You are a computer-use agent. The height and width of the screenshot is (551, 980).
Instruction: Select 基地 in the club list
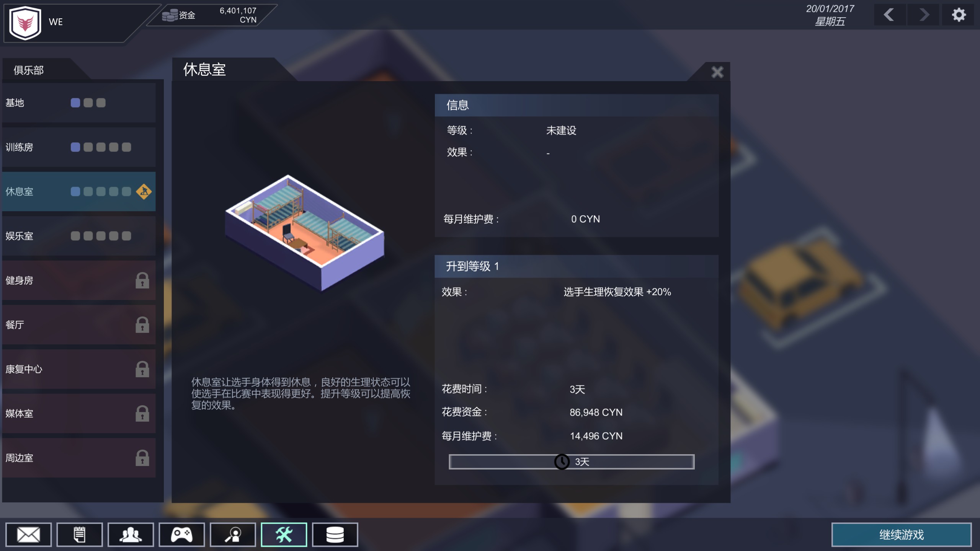pos(79,103)
